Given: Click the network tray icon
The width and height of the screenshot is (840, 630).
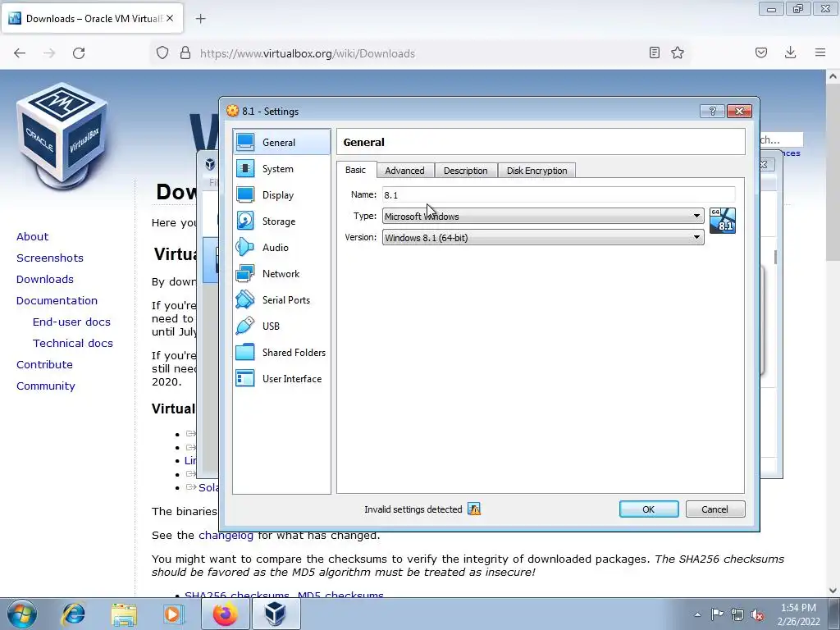Looking at the screenshot, I should pyautogui.click(x=737, y=614).
